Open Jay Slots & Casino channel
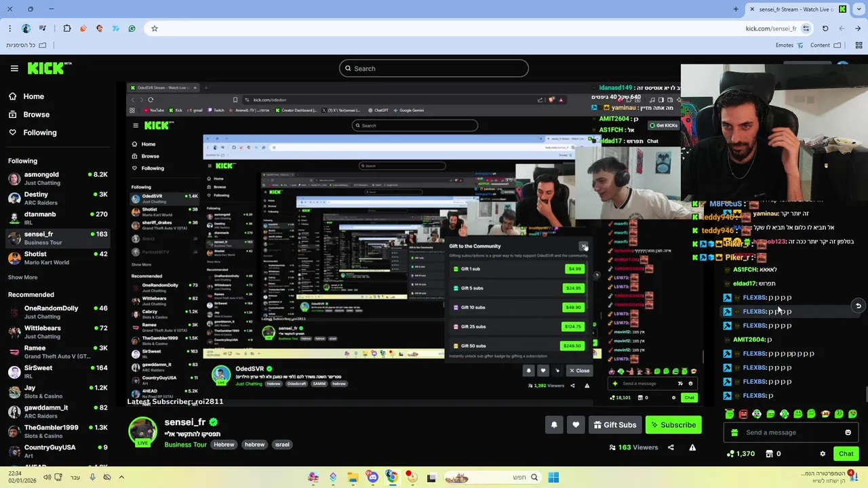 point(57,392)
